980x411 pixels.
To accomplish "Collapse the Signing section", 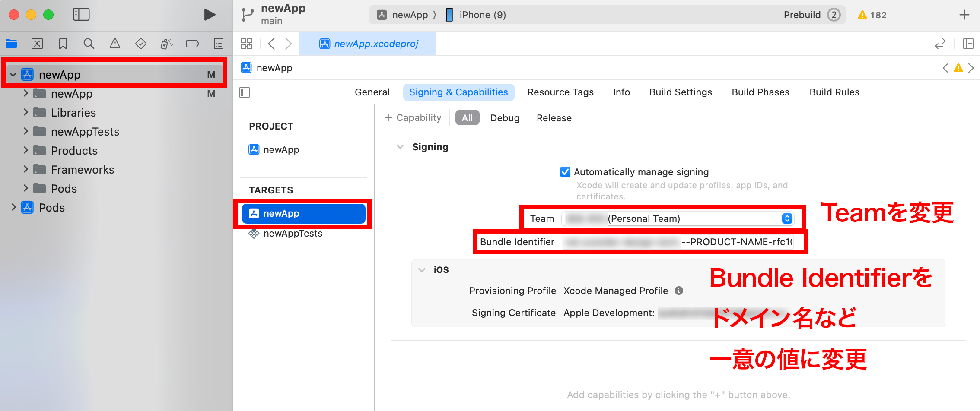I will (x=400, y=147).
